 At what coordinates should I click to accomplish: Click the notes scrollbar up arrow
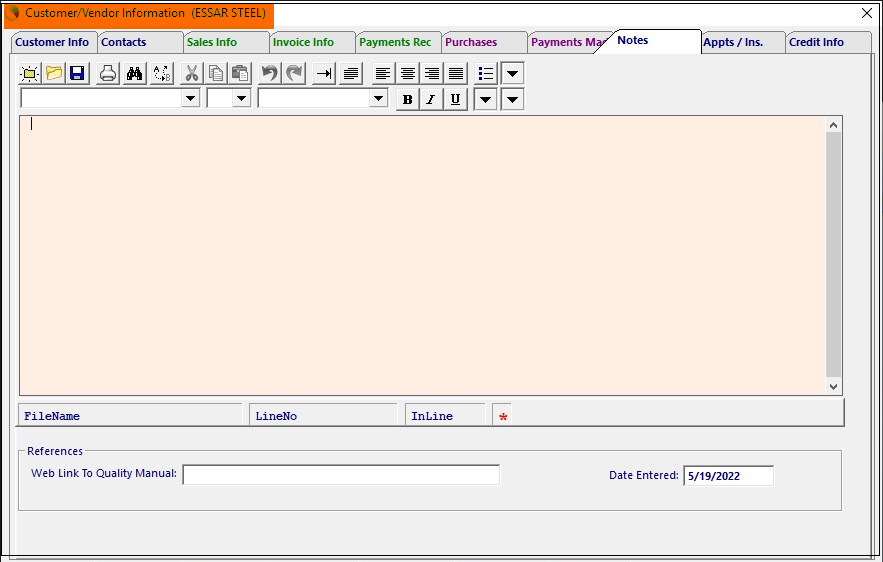[x=833, y=125]
